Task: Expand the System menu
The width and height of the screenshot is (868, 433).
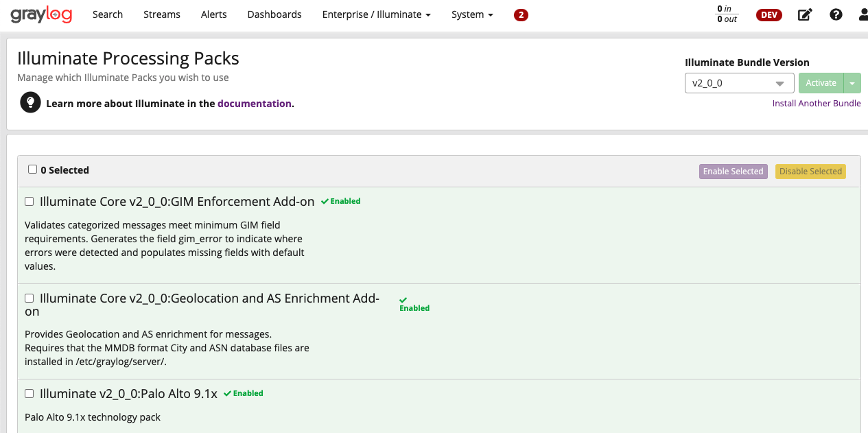Action: pyautogui.click(x=472, y=14)
